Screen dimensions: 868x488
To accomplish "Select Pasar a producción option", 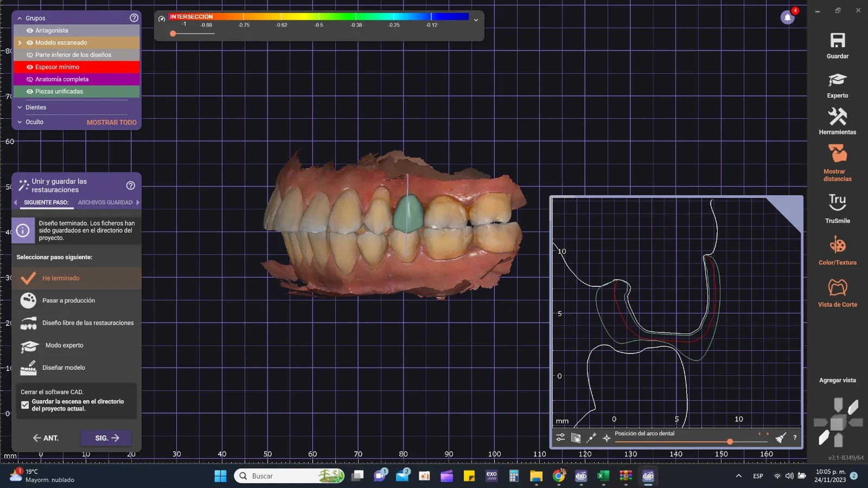I will pos(68,300).
